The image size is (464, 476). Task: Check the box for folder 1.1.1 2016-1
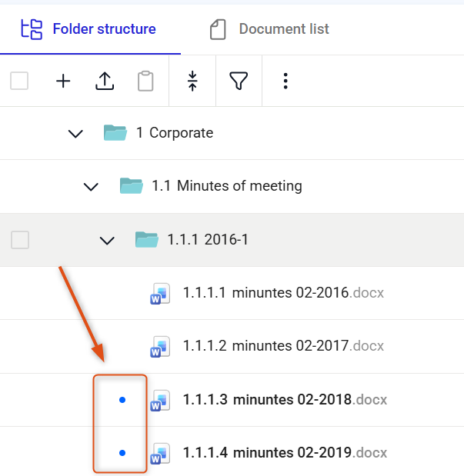20,240
